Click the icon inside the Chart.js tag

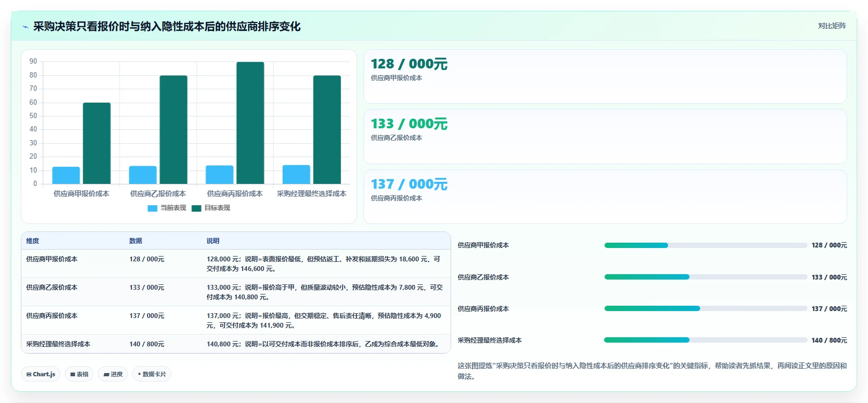click(x=29, y=375)
